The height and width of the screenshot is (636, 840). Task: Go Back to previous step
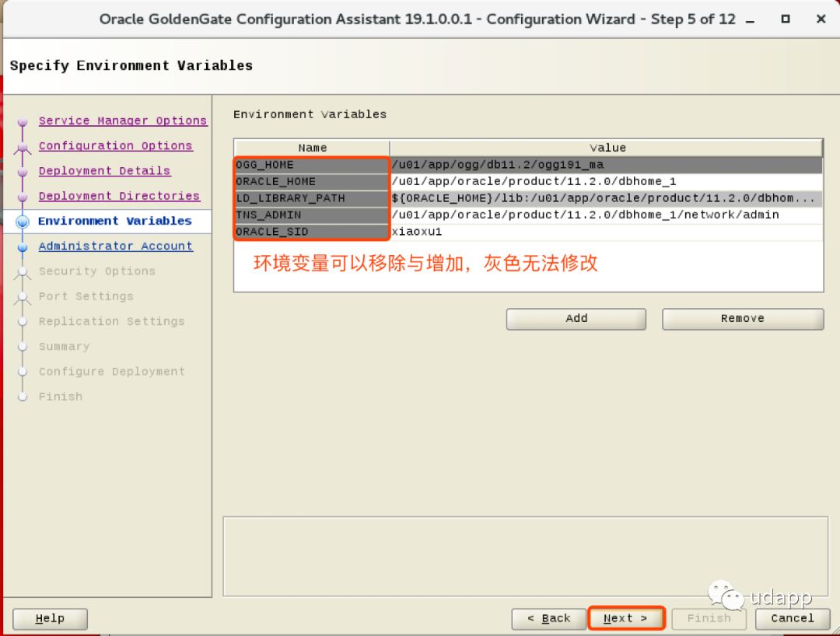click(548, 619)
